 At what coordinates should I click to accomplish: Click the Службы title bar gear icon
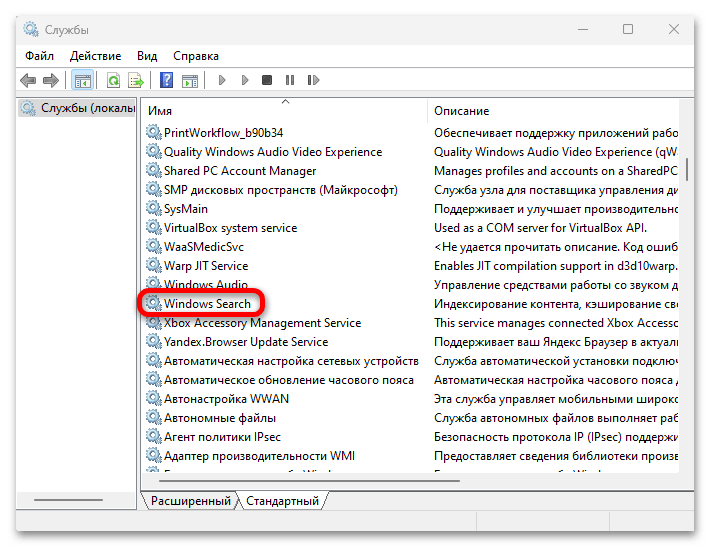pyautogui.click(x=31, y=29)
